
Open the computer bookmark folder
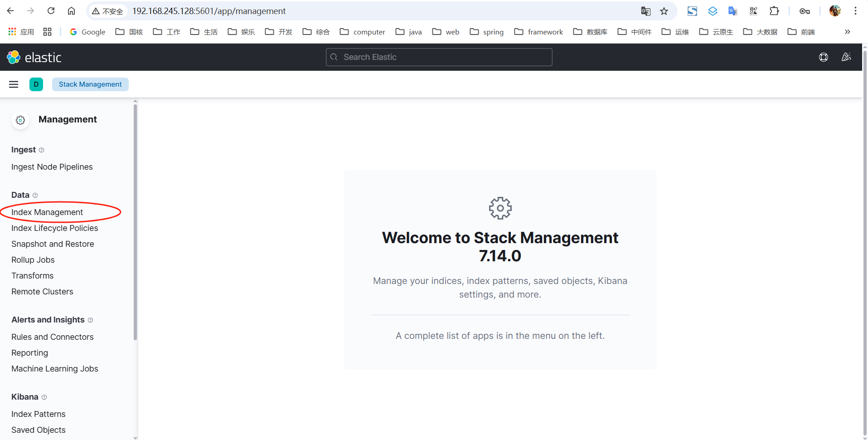tap(363, 32)
